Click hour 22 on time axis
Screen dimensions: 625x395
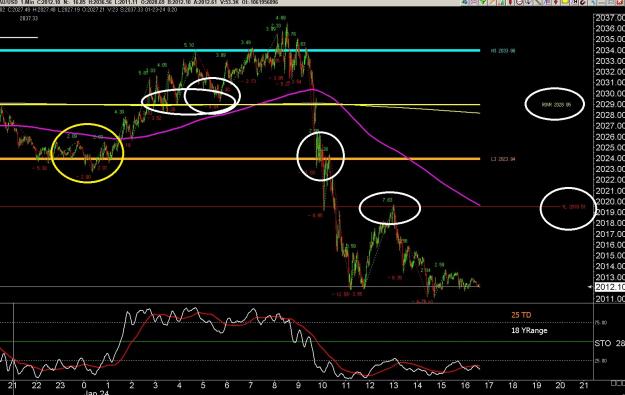37,385
